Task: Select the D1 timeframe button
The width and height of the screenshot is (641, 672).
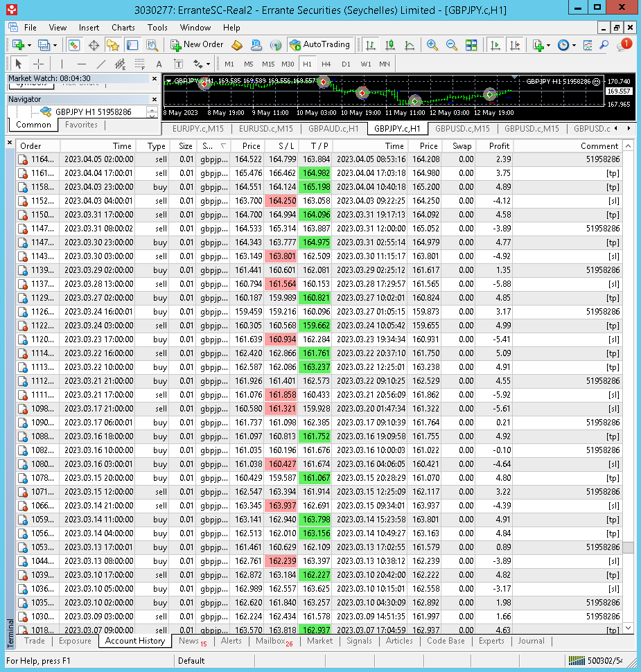Action: click(x=346, y=64)
